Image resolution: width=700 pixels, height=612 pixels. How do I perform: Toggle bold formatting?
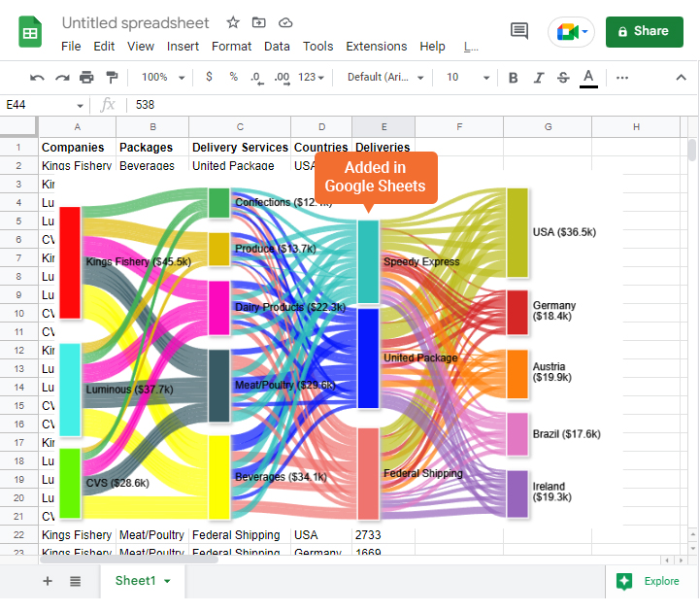click(x=514, y=78)
